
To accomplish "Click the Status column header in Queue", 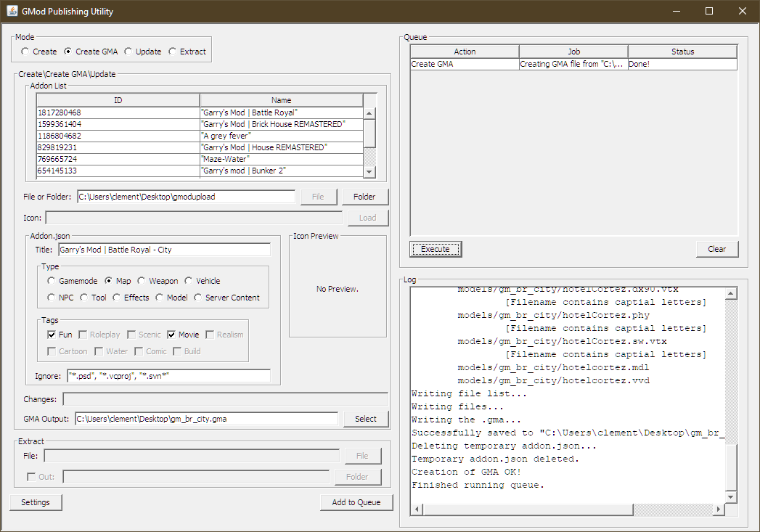I will click(683, 52).
